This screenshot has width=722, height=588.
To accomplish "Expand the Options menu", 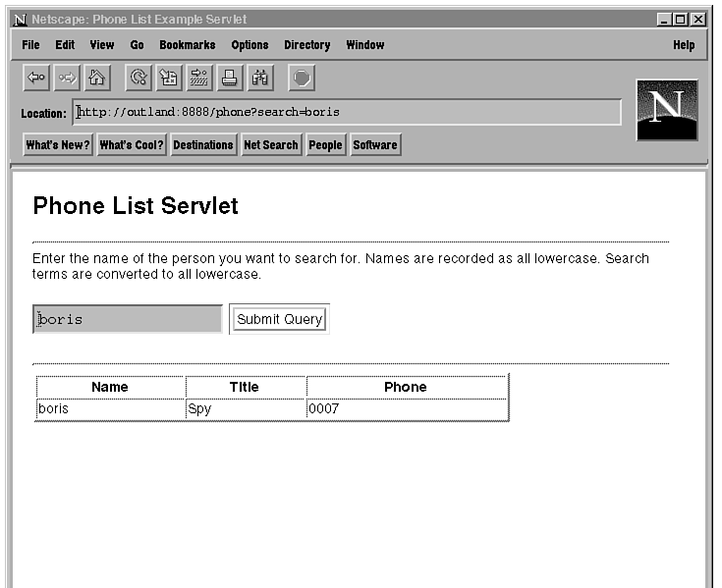I will (x=250, y=45).
